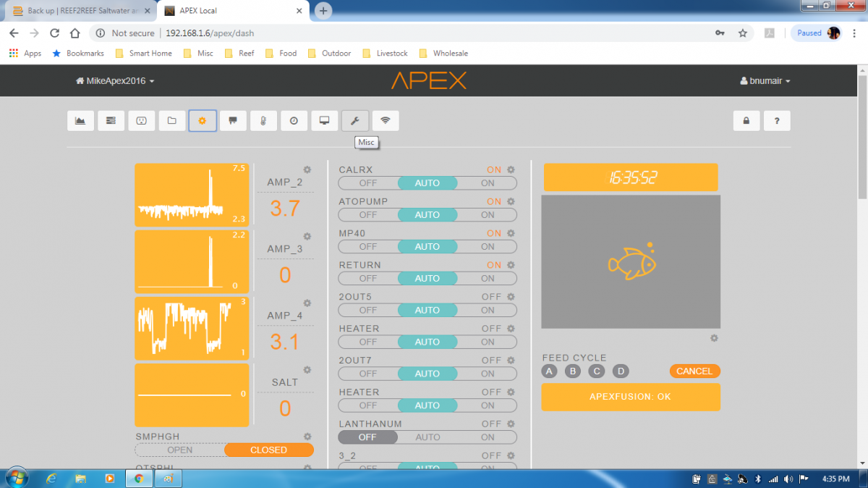This screenshot has height=488, width=868.
Task: Set CALRX outlet to OFF
Action: (x=368, y=183)
